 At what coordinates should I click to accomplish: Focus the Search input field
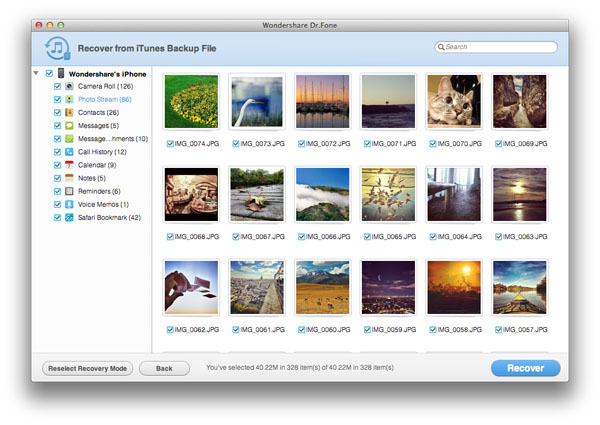point(500,47)
